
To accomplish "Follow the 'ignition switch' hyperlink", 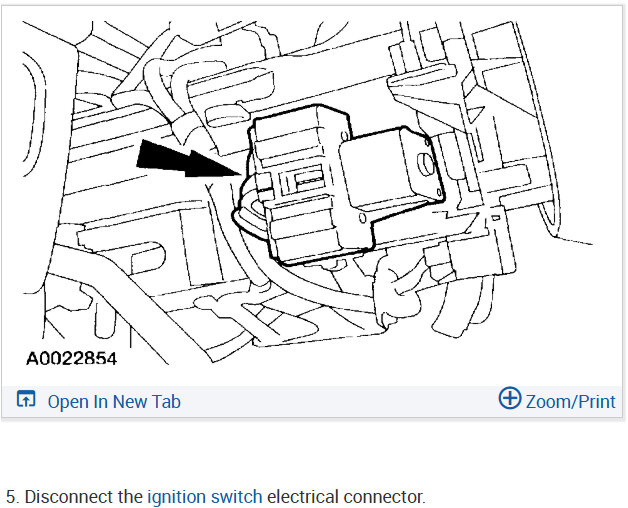I will [x=205, y=497].
